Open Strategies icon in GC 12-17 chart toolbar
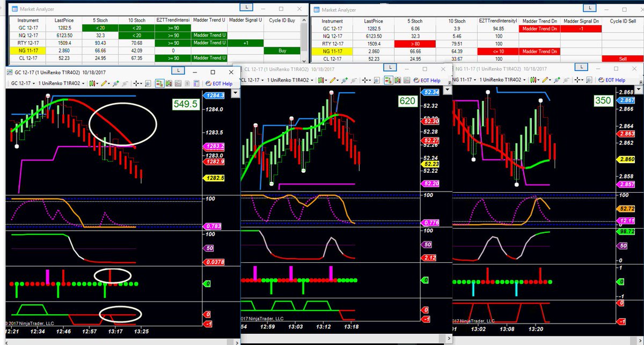 (187, 84)
